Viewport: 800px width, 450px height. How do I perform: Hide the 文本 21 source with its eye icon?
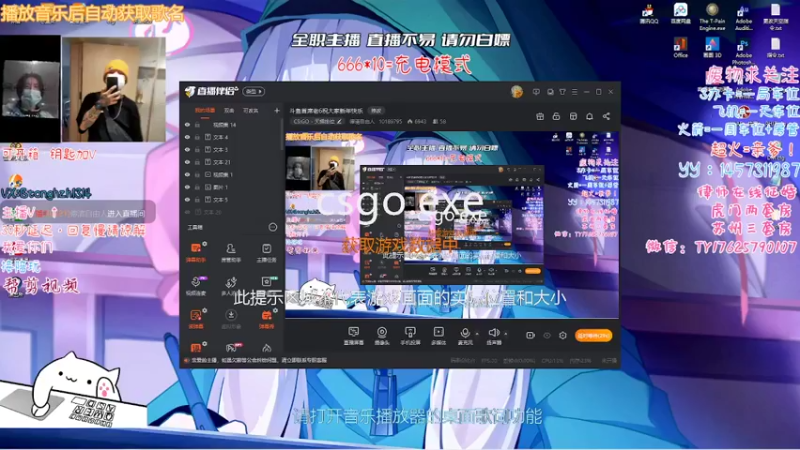pos(187,162)
